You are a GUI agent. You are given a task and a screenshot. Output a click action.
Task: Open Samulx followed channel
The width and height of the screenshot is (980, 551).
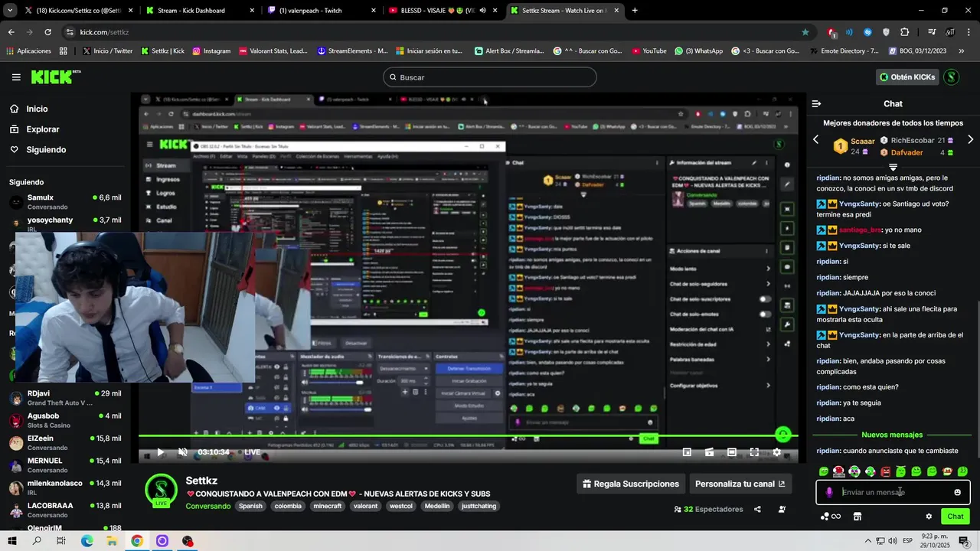coord(65,202)
